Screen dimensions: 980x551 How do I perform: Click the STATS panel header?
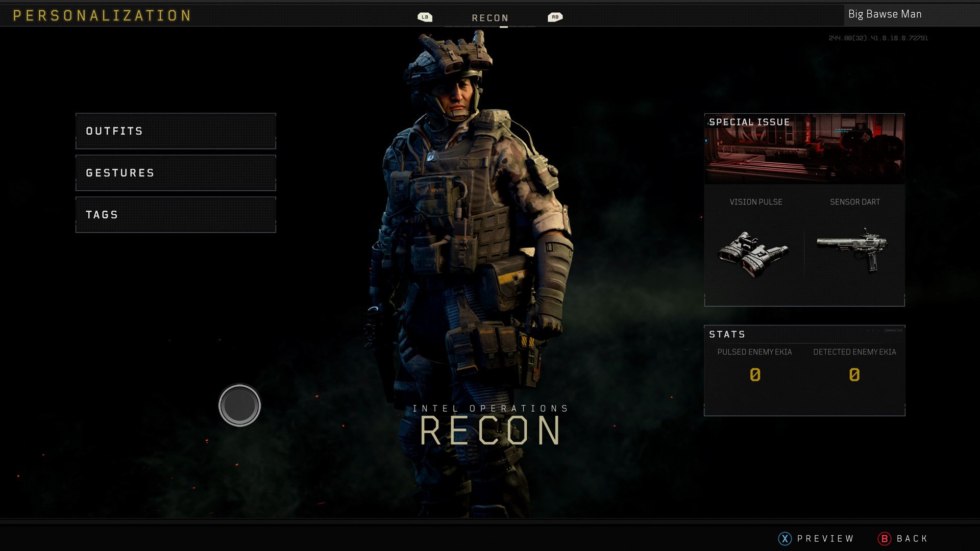727,334
